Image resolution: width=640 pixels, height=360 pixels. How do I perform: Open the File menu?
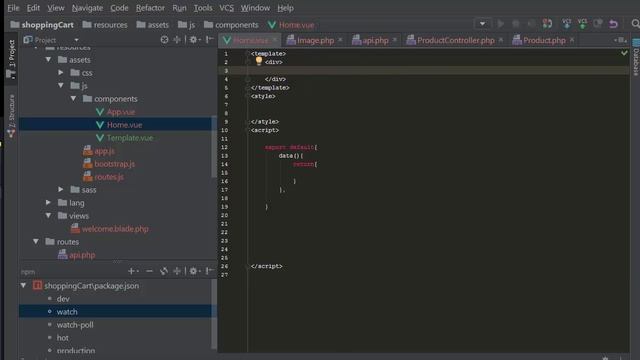13,8
